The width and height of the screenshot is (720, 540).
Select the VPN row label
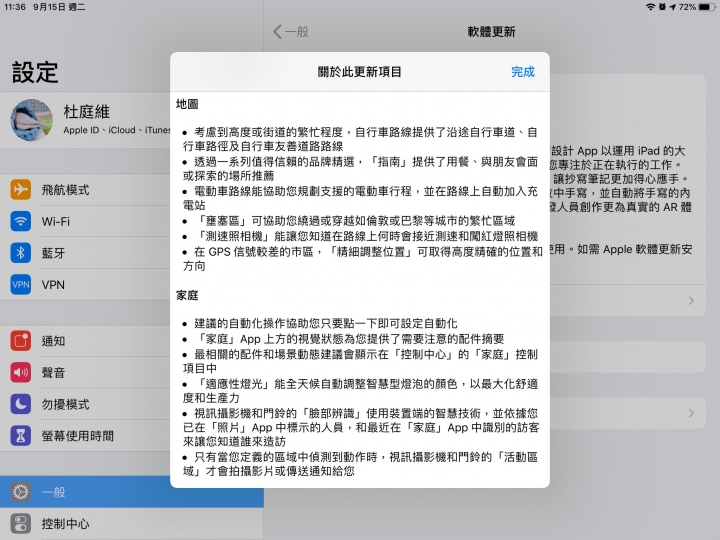pyautogui.click(x=53, y=285)
